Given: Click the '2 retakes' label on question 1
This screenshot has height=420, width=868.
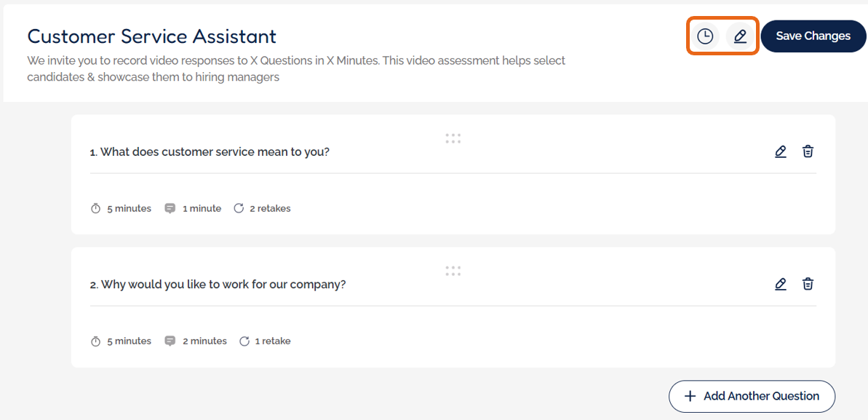Looking at the screenshot, I should tap(270, 208).
